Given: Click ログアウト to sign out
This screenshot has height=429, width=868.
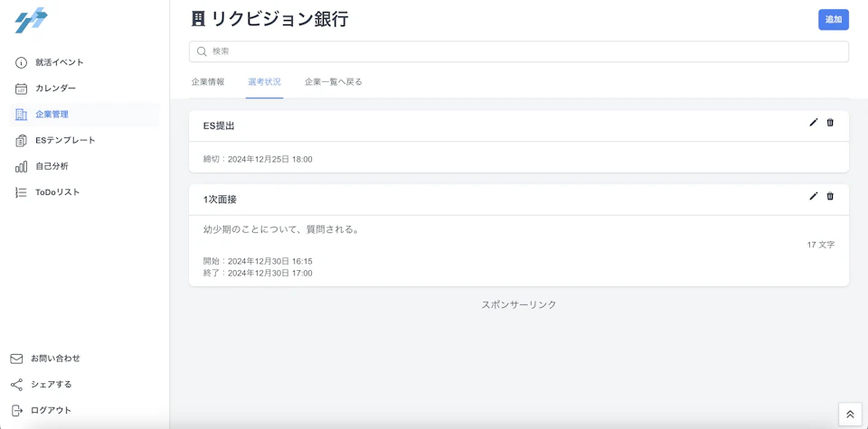Looking at the screenshot, I should click(x=51, y=410).
